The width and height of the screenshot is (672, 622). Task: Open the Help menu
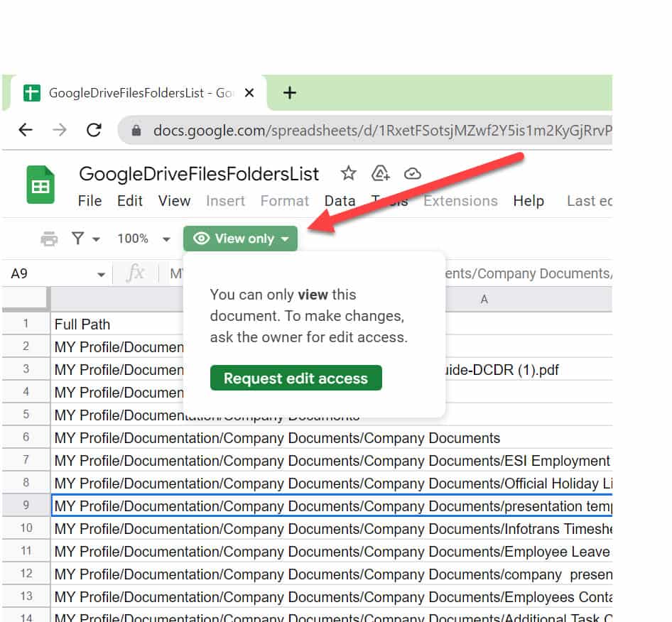coord(529,201)
